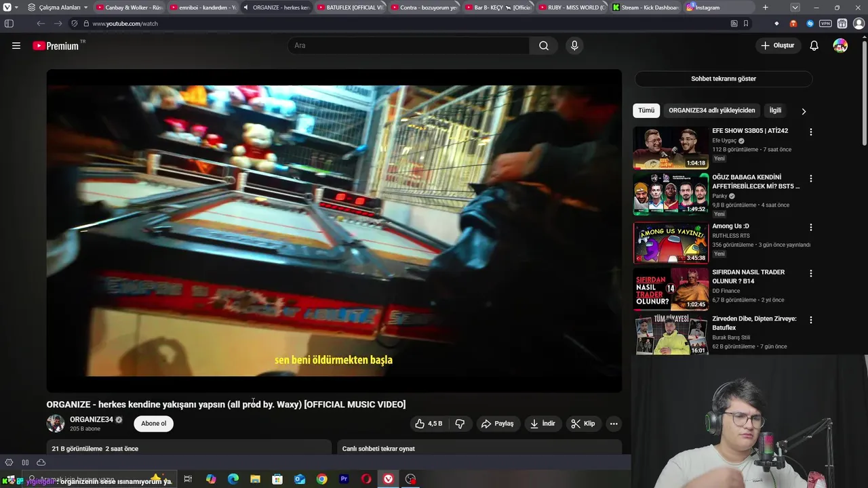
Task: Open Microsoft Edge from taskbar
Action: coord(233,479)
